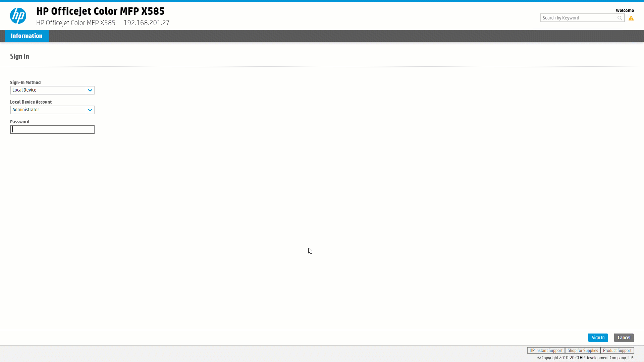Click the Product Support link
The width and height of the screenshot is (644, 362).
pos(617,350)
